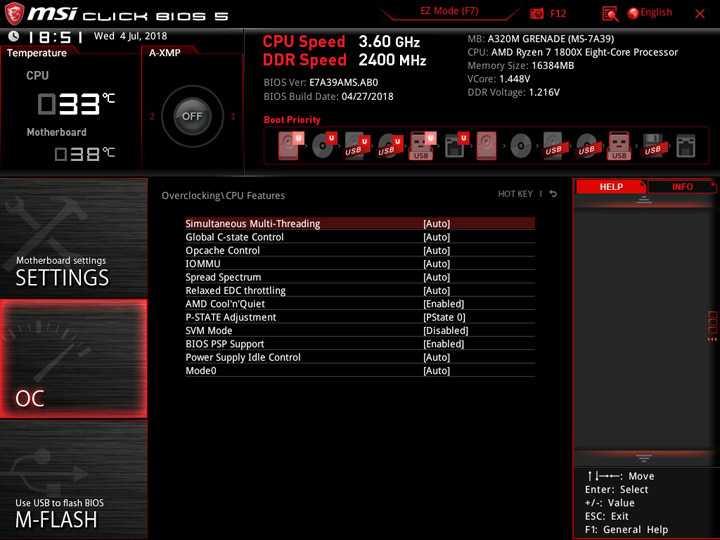
Task: Toggle the A-XMP OFF knob
Action: click(x=192, y=116)
